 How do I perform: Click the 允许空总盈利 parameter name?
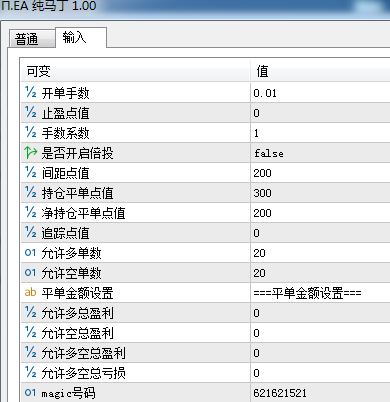coord(77,333)
